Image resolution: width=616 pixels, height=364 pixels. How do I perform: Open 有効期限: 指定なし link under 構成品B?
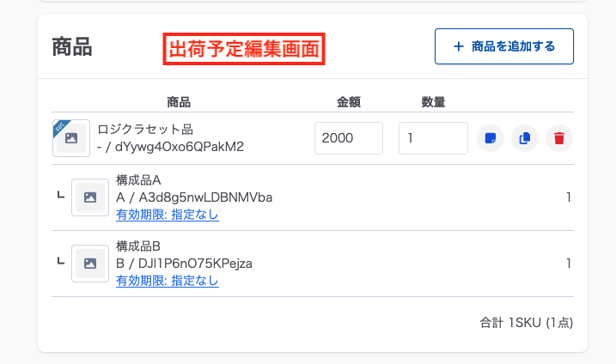coord(168,281)
